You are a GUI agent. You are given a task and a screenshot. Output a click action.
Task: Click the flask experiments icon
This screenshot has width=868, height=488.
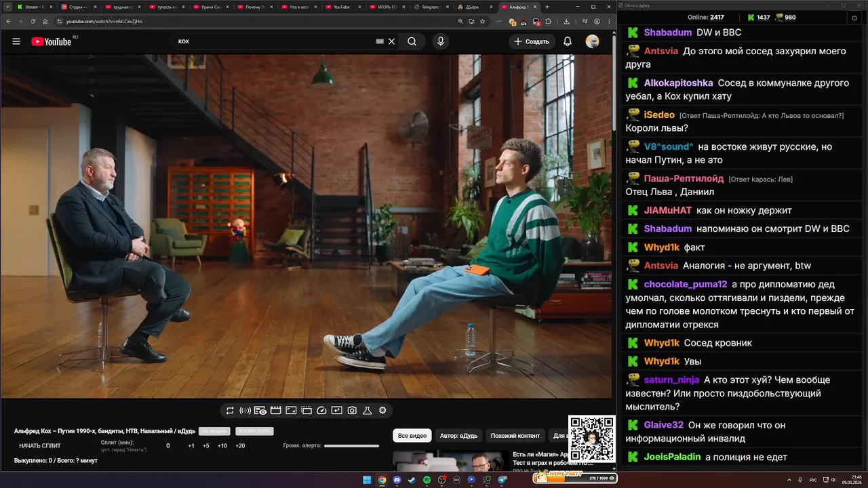[368, 410]
